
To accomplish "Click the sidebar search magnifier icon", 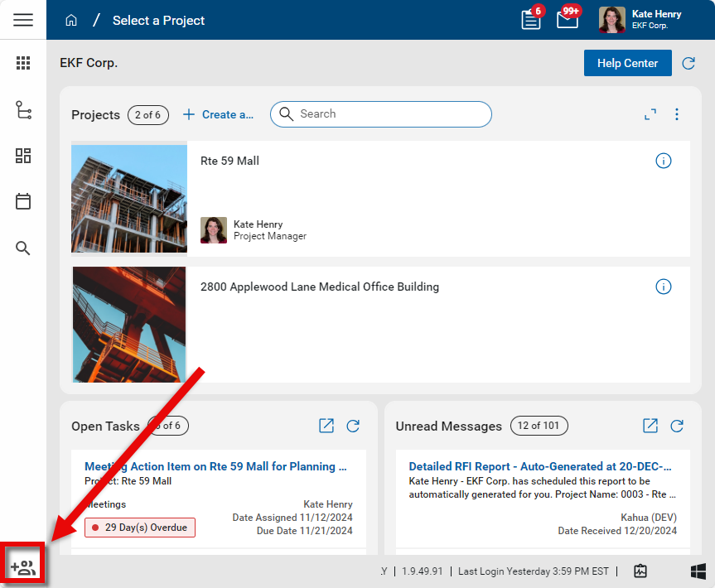I will [23, 248].
